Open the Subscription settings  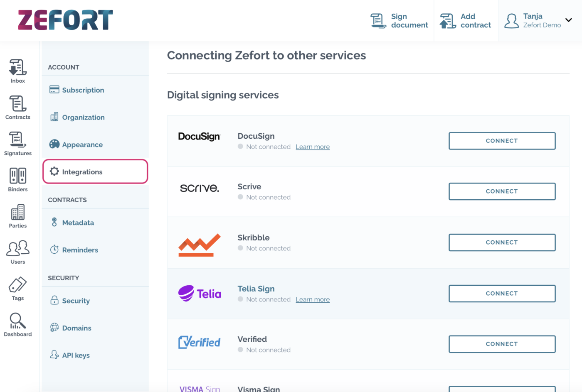tap(83, 90)
